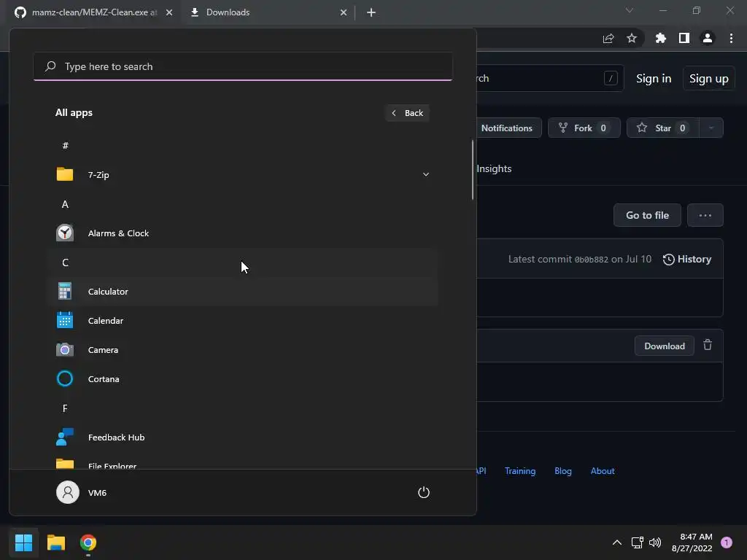
Task: Open the Star dropdown arrow
Action: pyautogui.click(x=711, y=128)
